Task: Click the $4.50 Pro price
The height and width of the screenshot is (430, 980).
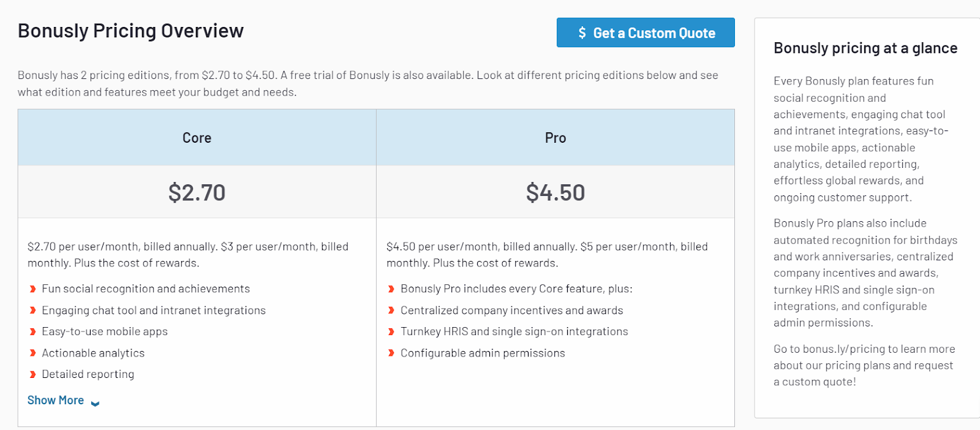Action: click(x=555, y=191)
